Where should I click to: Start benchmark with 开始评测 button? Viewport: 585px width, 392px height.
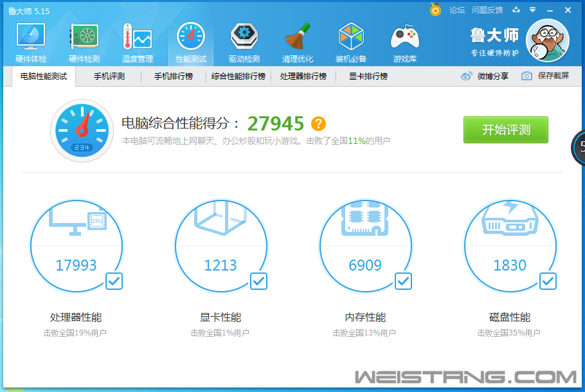tap(506, 130)
